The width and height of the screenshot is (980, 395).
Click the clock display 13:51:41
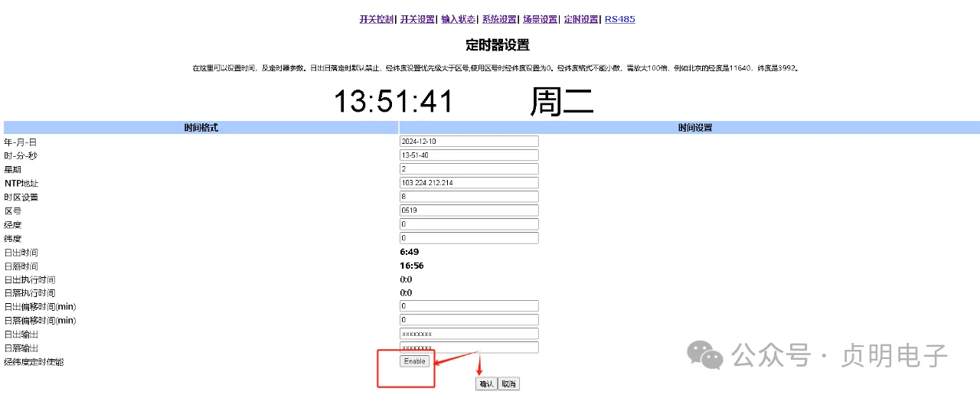tap(393, 102)
